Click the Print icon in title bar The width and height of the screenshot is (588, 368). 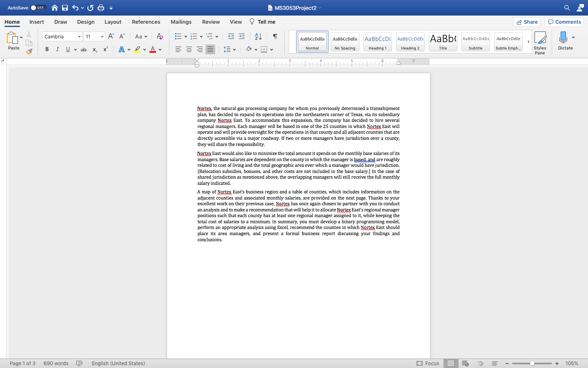(x=101, y=8)
